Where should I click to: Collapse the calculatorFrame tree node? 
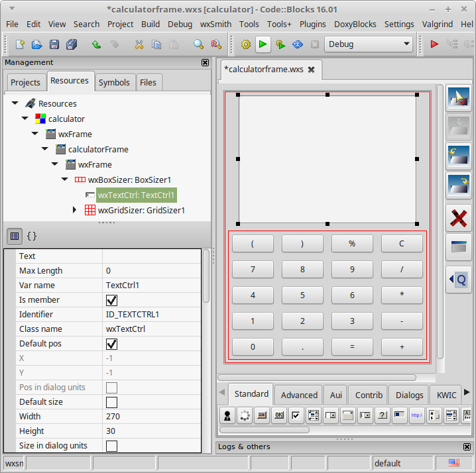pyautogui.click(x=45, y=148)
